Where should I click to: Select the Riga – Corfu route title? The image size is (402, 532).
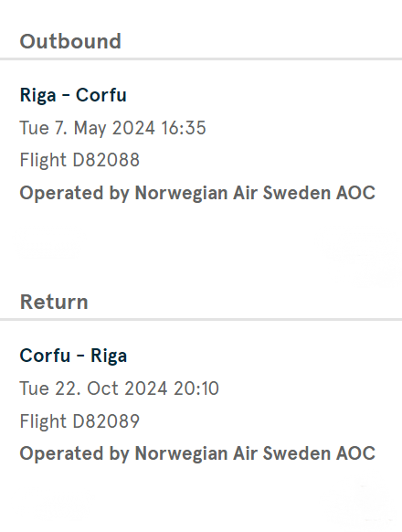coord(73,95)
